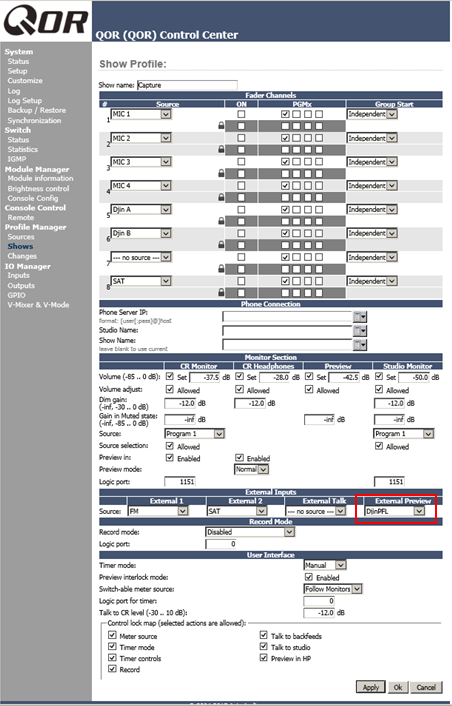
Task: Click Studio Monitor Logic port field
Action: (x=389, y=482)
